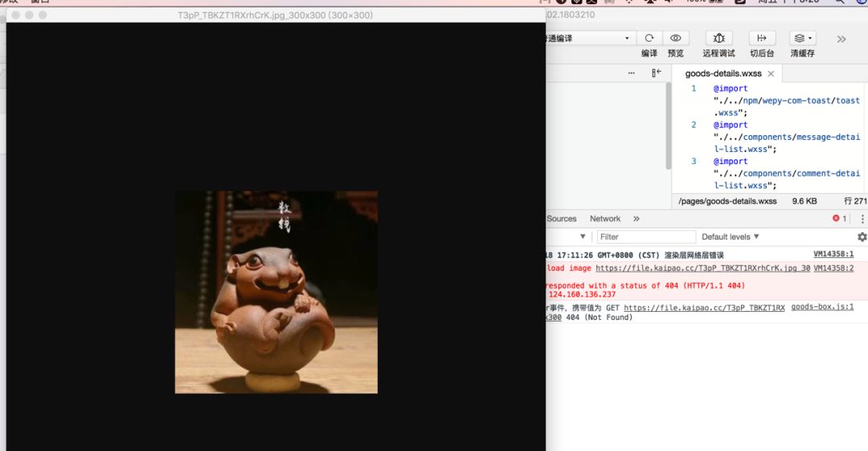Show more devtools tabs chevron
This screenshot has width=868, height=451.
636,219
